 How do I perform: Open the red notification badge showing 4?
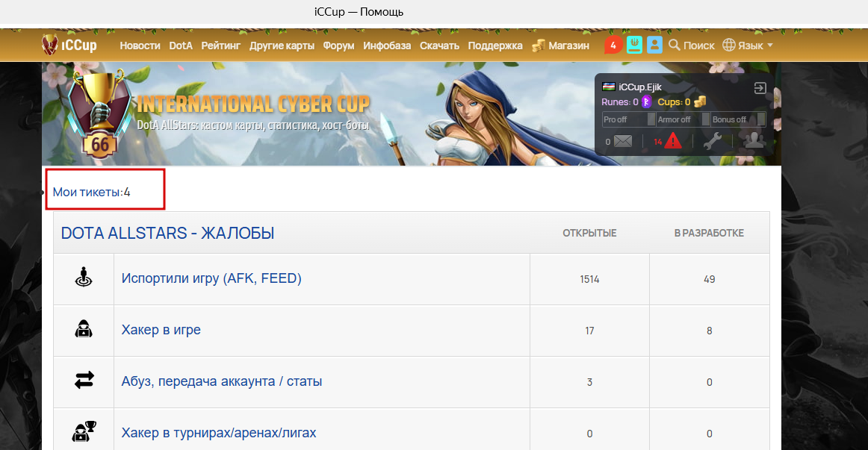[x=613, y=46]
